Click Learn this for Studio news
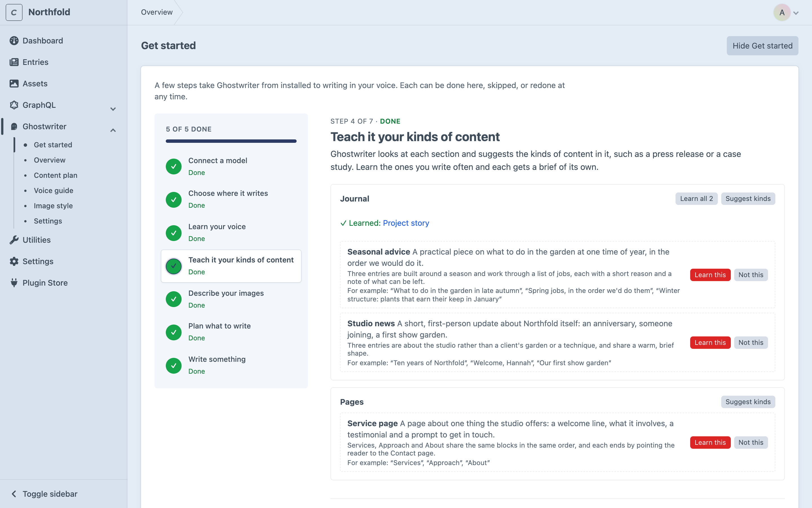The width and height of the screenshot is (812, 508). click(x=710, y=343)
